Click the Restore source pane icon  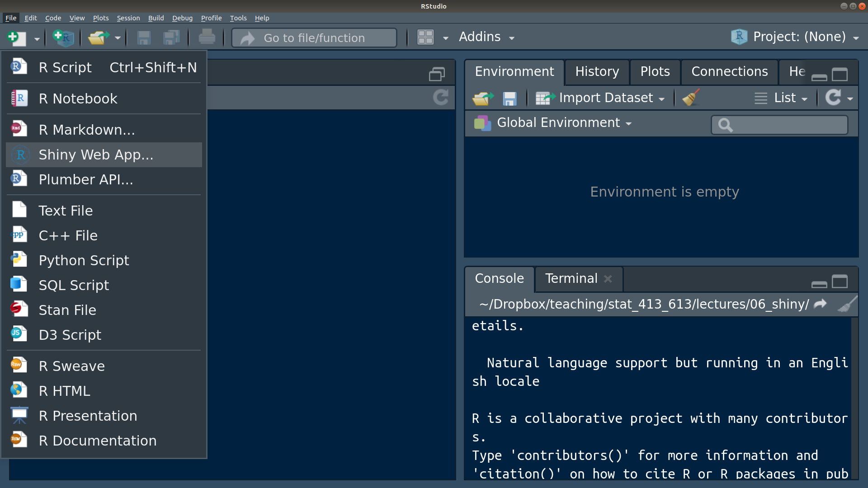[x=437, y=74]
